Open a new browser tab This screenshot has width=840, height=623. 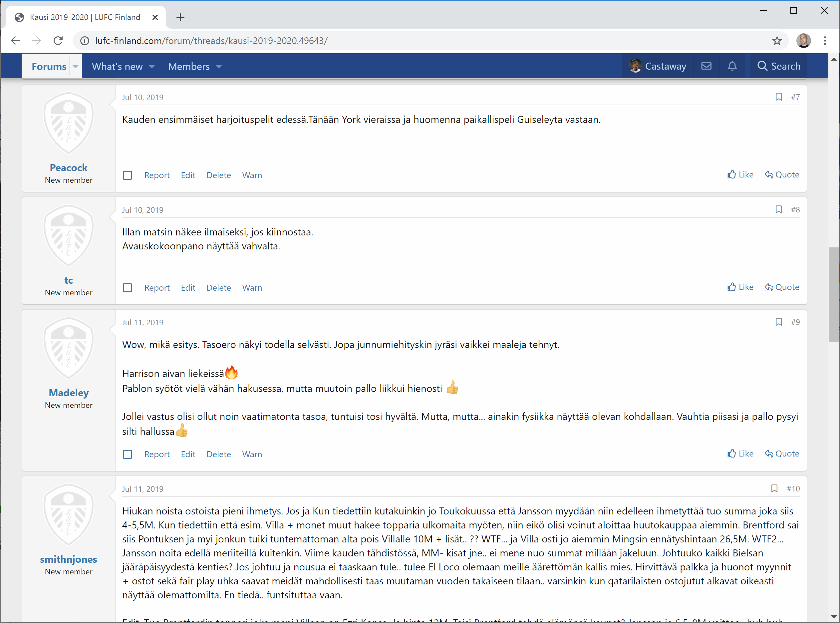click(x=180, y=17)
